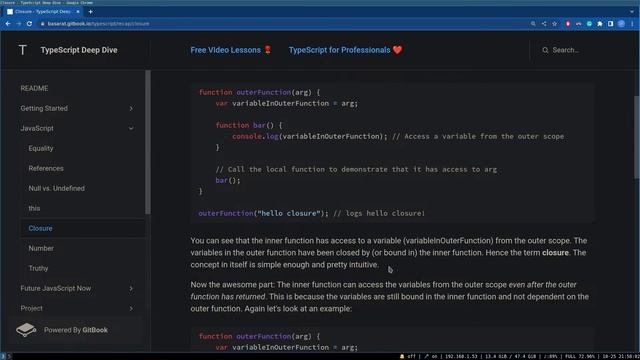Open the TypeScript for Professionals link
The height and width of the screenshot is (360, 640).
345,50
